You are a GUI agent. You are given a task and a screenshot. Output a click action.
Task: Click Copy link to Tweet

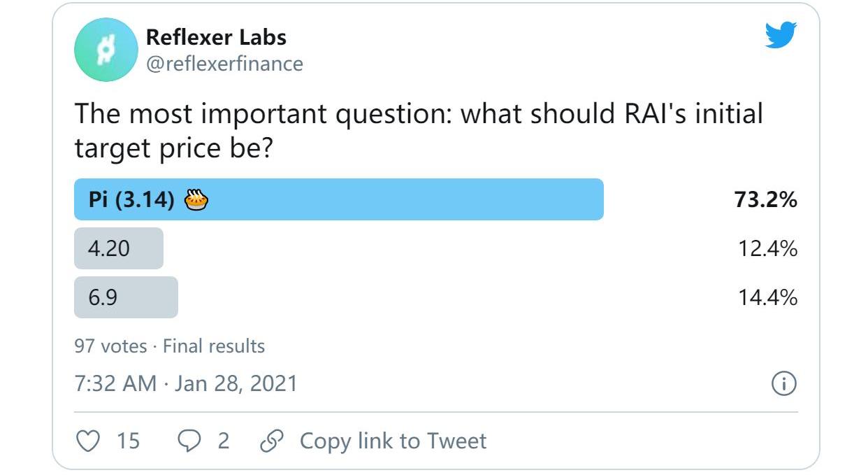[393, 441]
